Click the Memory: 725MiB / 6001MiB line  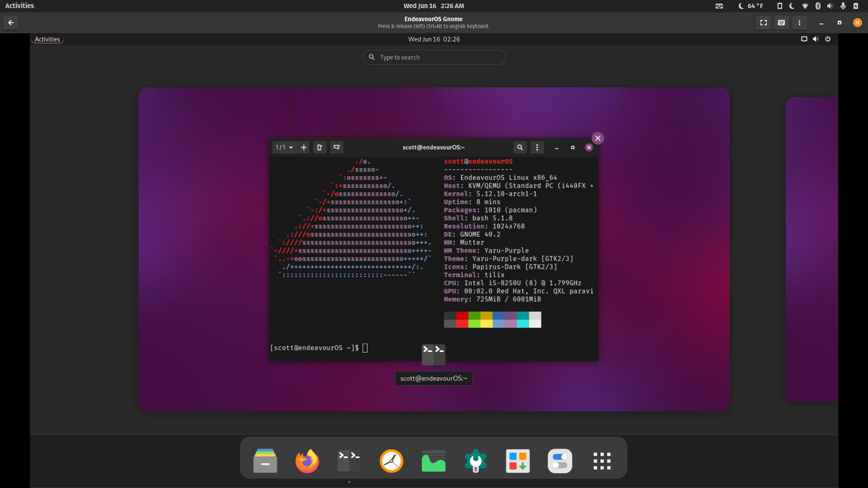click(x=492, y=299)
